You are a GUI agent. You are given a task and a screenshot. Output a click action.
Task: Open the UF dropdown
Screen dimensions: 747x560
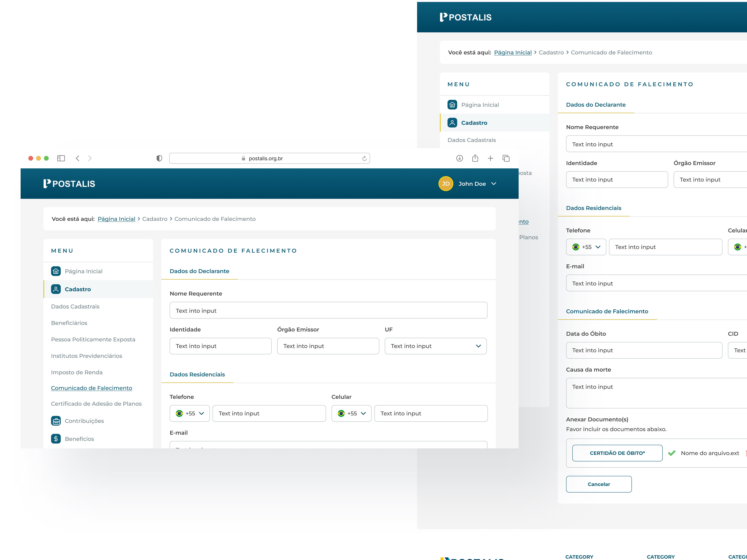coord(435,346)
